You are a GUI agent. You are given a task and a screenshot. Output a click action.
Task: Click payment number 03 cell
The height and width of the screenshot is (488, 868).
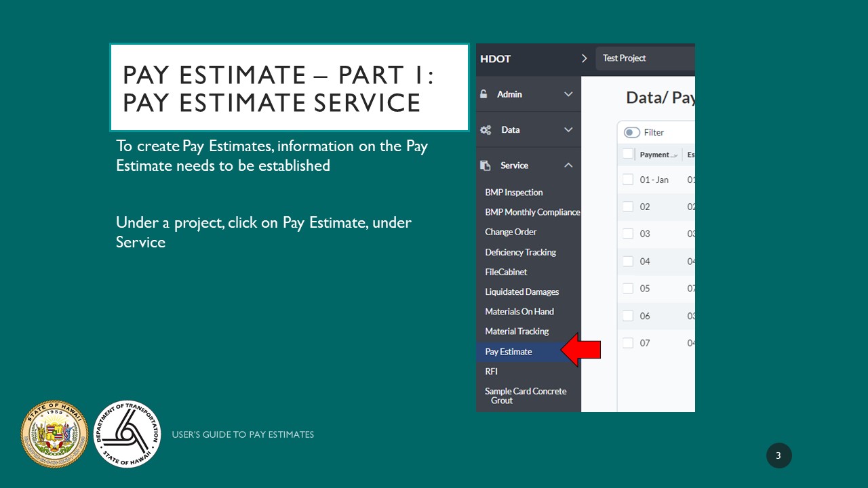(x=645, y=234)
